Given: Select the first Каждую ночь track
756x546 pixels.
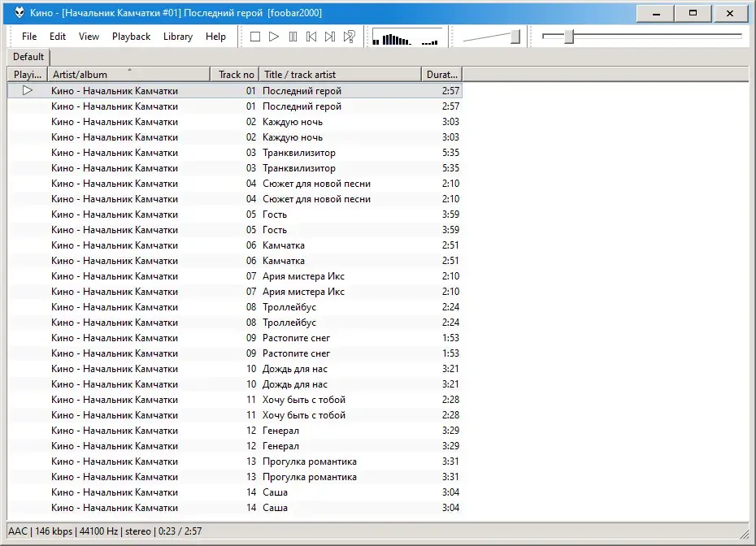Looking at the screenshot, I should point(235,121).
